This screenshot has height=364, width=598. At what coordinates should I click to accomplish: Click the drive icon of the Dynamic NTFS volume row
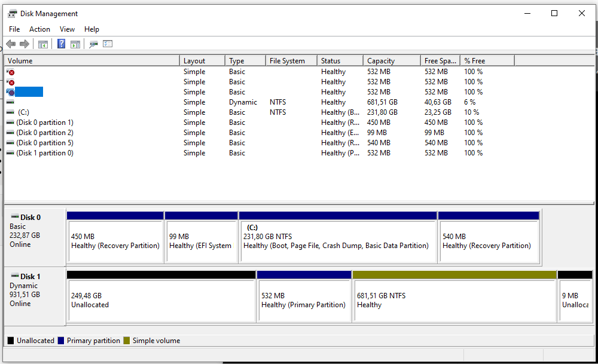[10, 102]
